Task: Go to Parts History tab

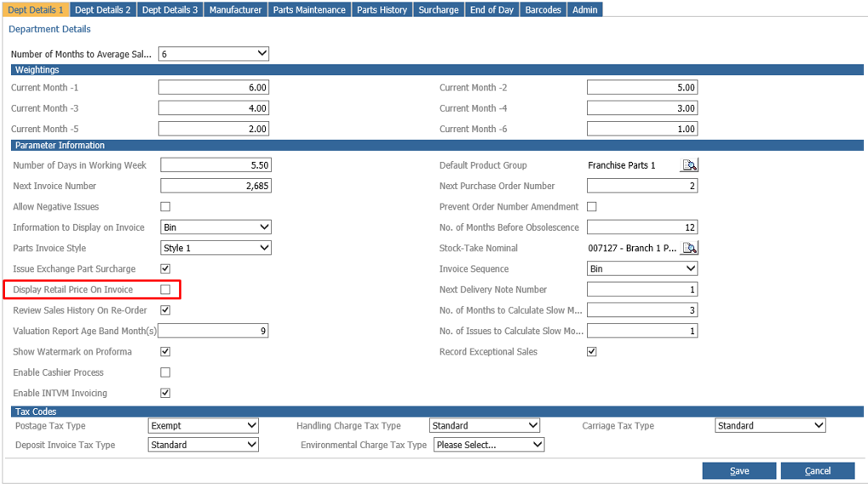Action: click(x=382, y=9)
